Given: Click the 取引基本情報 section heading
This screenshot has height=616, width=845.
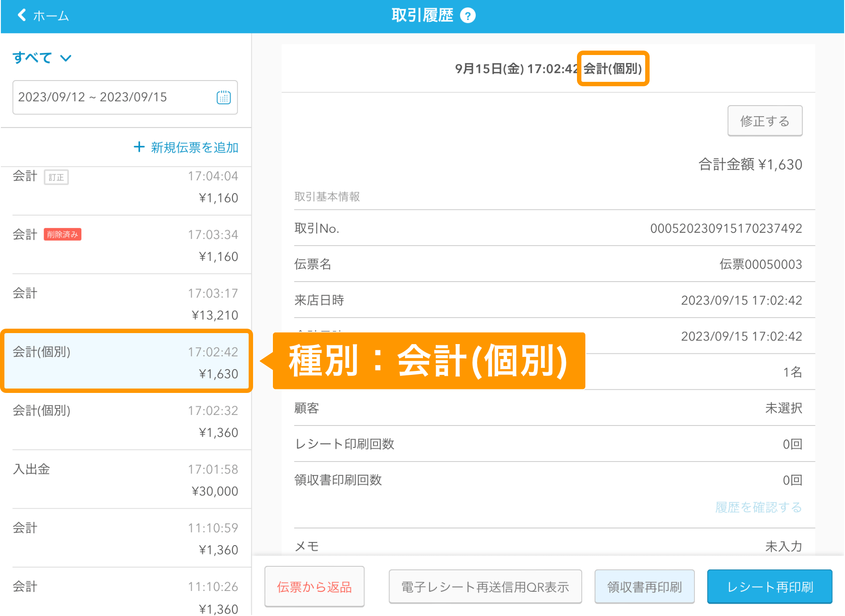Looking at the screenshot, I should tap(327, 196).
